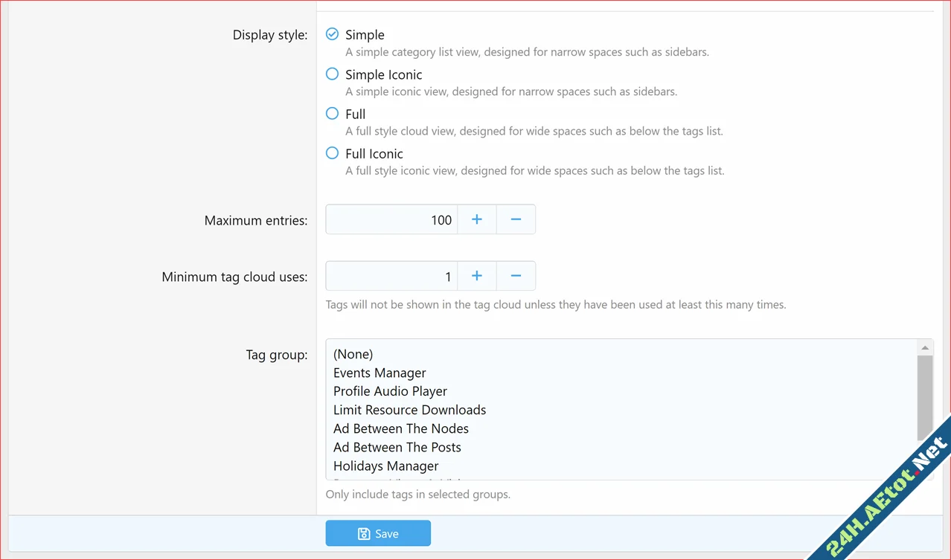Select Ad Between The Nodes tag group
Viewport: 951px width, 560px height.
click(400, 428)
